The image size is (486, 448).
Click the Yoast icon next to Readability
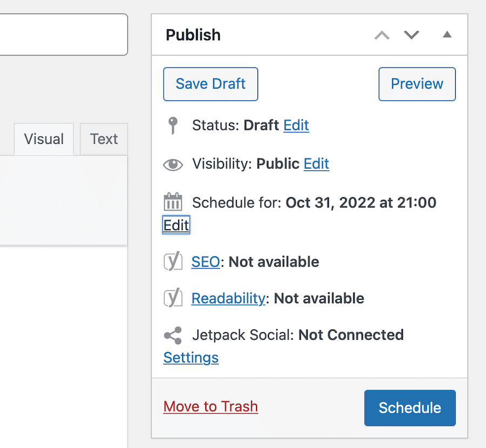[x=173, y=298]
